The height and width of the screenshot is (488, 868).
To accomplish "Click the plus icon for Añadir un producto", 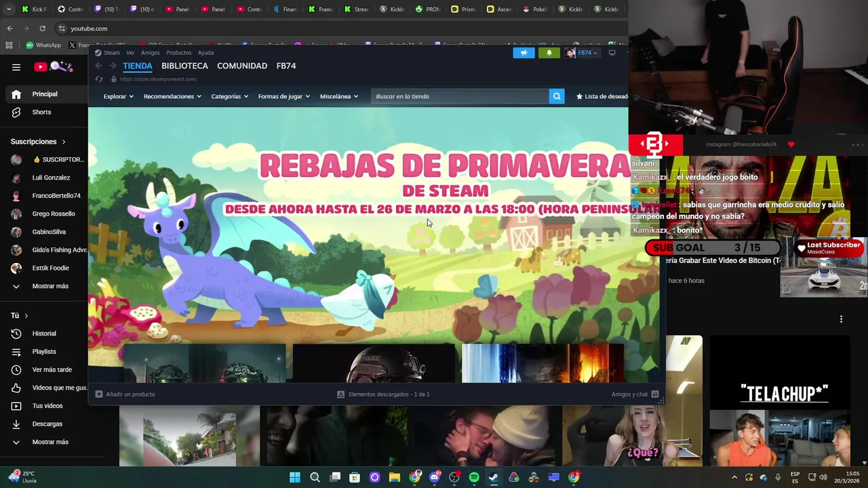I will click(x=99, y=394).
